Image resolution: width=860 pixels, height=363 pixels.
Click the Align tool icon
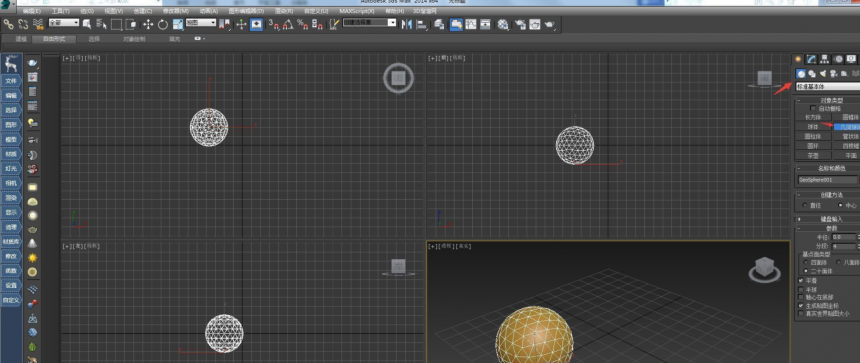coord(421,24)
